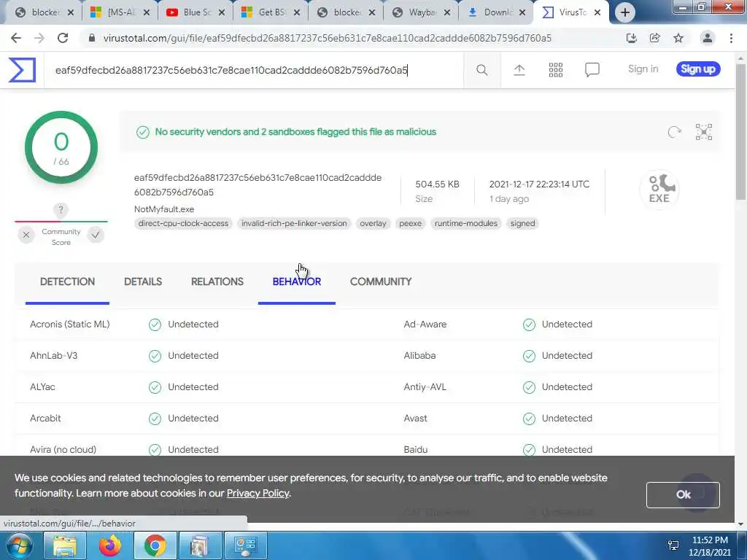Click the site lock icon
Image resolution: width=747 pixels, height=560 pixels.
[92, 38]
